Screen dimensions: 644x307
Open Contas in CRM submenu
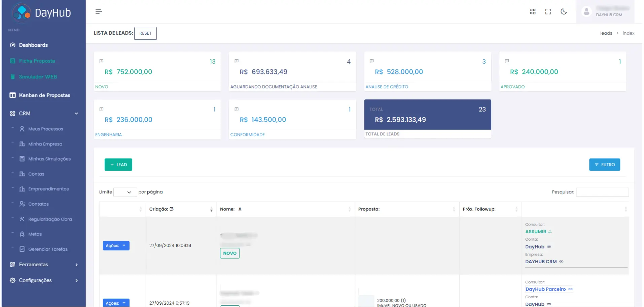[36, 174]
